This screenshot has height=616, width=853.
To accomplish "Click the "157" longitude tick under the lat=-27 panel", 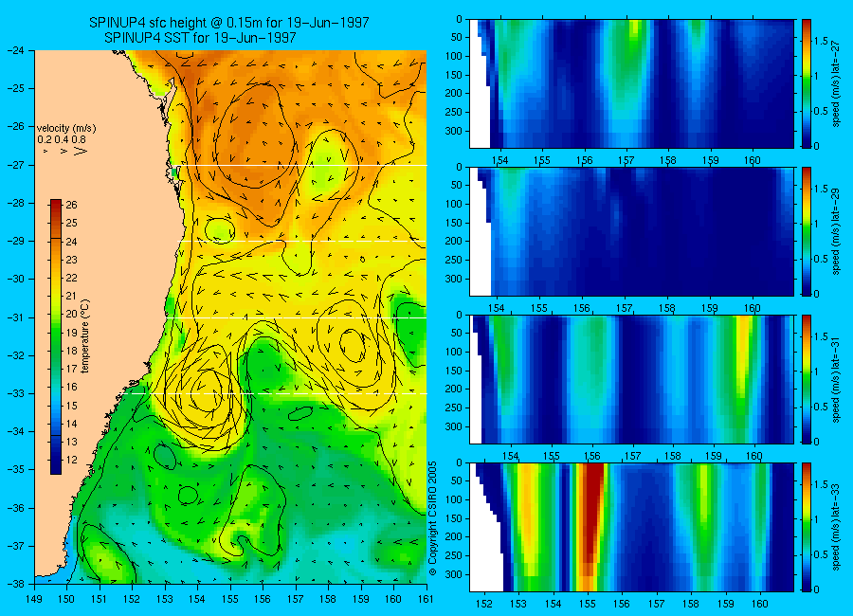I will coord(626,160).
